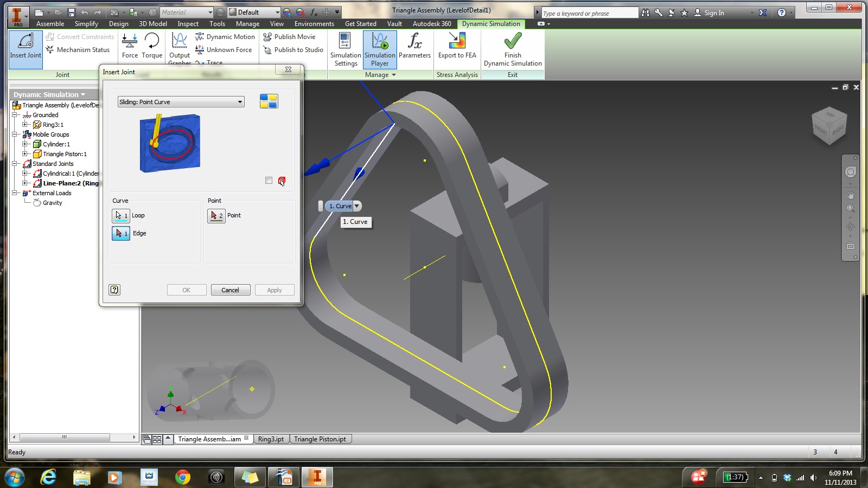Open Simulation Settings

click(x=346, y=49)
